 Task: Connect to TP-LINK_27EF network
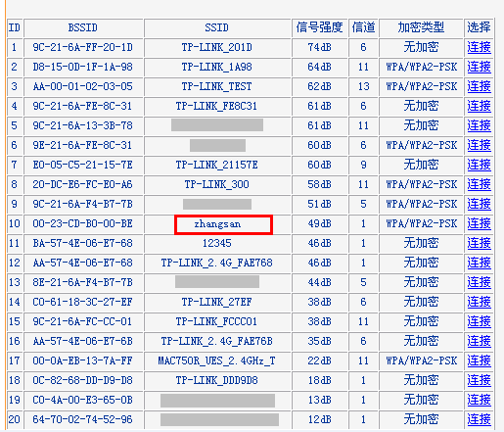479,302
